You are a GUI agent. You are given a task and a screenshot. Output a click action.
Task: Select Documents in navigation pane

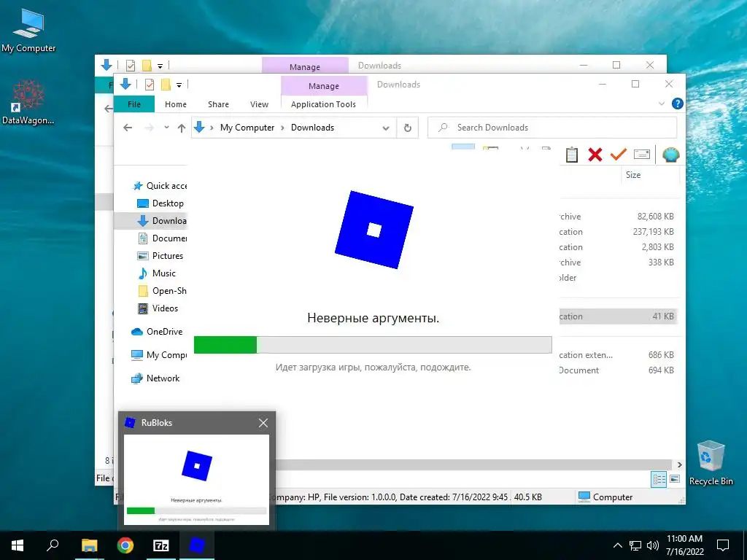[162, 238]
